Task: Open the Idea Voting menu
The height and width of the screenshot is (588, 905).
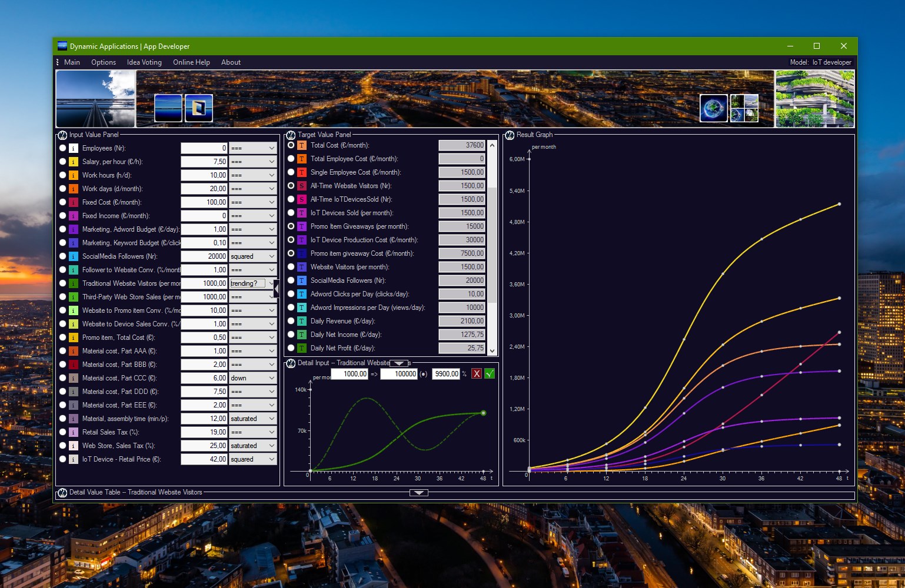Action: [144, 62]
